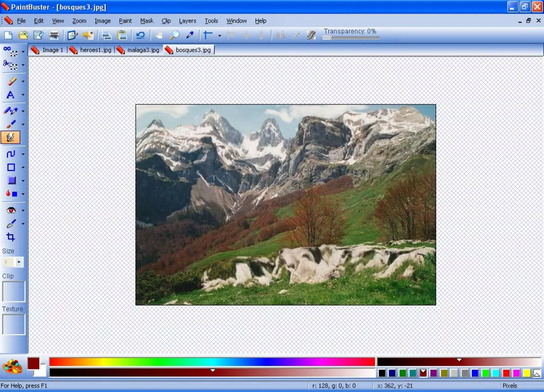Select the infinity-loop selection tool

pyautogui.click(x=10, y=51)
